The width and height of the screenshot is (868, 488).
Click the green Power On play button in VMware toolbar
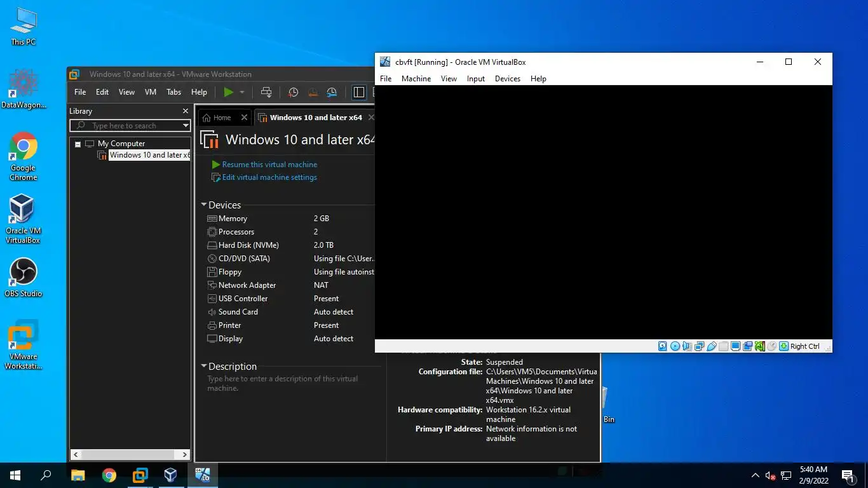click(x=228, y=92)
